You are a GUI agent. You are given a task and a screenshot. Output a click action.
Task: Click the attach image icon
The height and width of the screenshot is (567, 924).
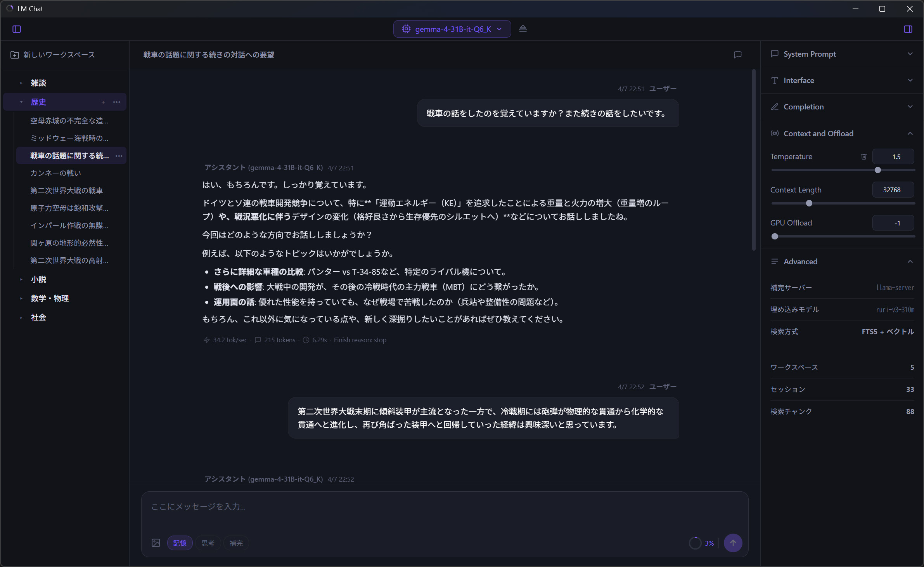[x=156, y=543]
